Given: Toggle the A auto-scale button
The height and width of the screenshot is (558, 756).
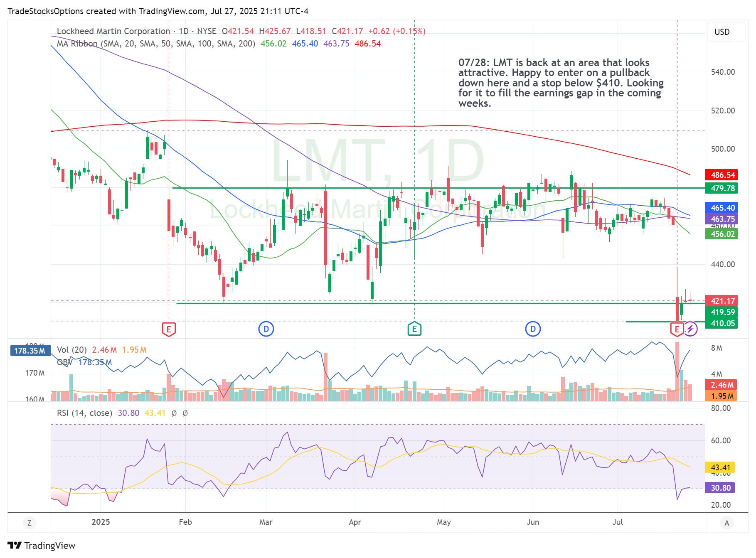Looking at the screenshot, I should [x=726, y=523].
